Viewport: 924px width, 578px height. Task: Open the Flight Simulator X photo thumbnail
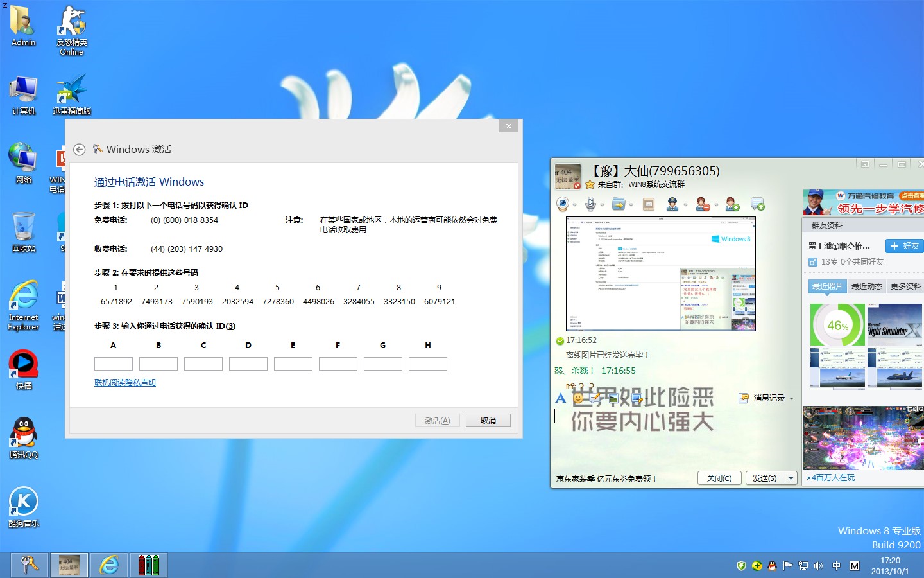pyautogui.click(x=894, y=324)
